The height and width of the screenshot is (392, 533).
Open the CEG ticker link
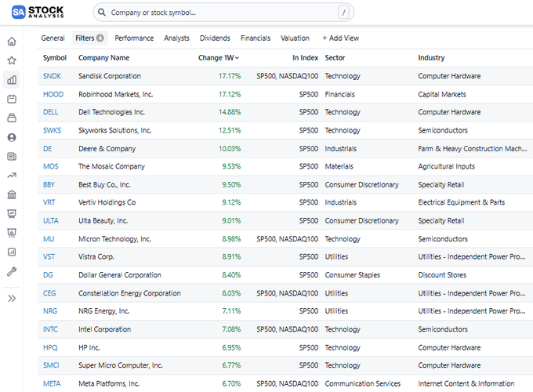coord(49,293)
